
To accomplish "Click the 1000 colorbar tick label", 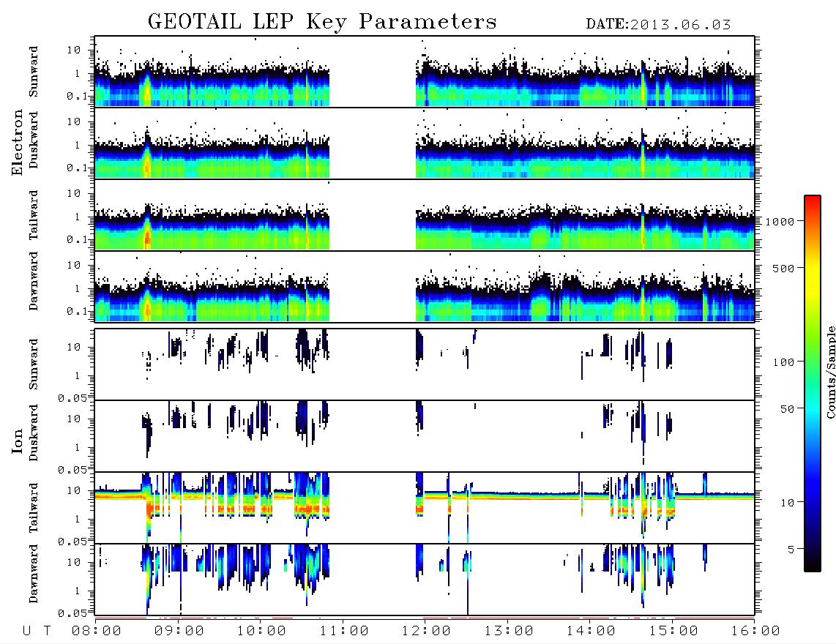I will point(780,221).
